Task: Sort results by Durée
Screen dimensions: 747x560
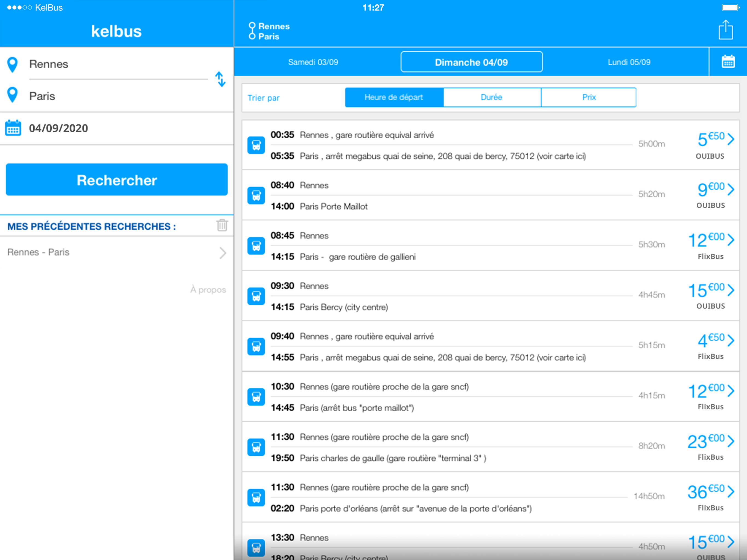Action: (492, 97)
